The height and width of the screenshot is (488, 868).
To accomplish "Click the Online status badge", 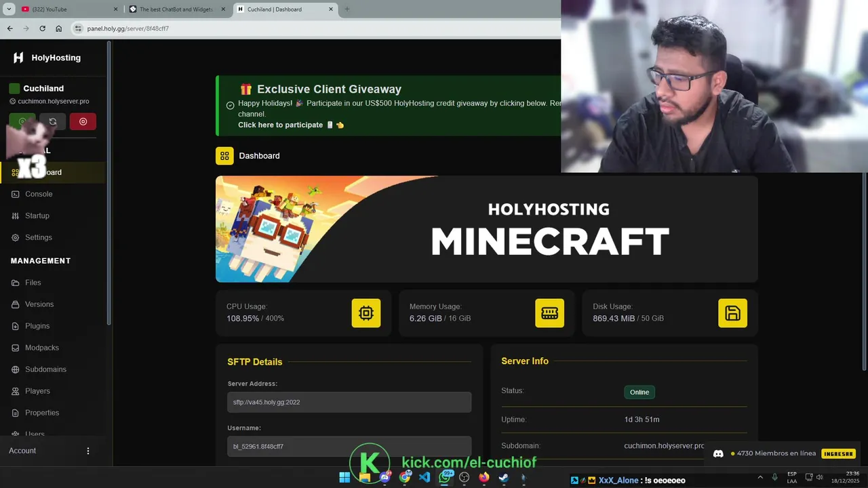I will coord(639,392).
